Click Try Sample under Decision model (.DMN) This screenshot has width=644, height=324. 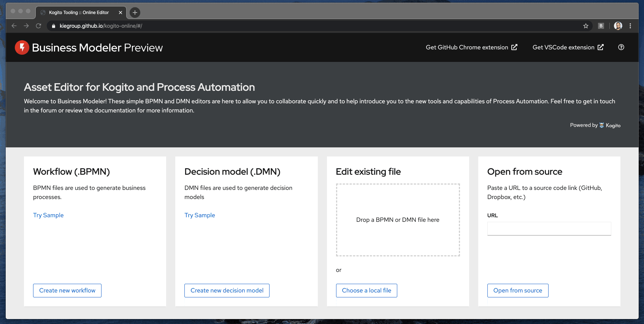tap(200, 215)
